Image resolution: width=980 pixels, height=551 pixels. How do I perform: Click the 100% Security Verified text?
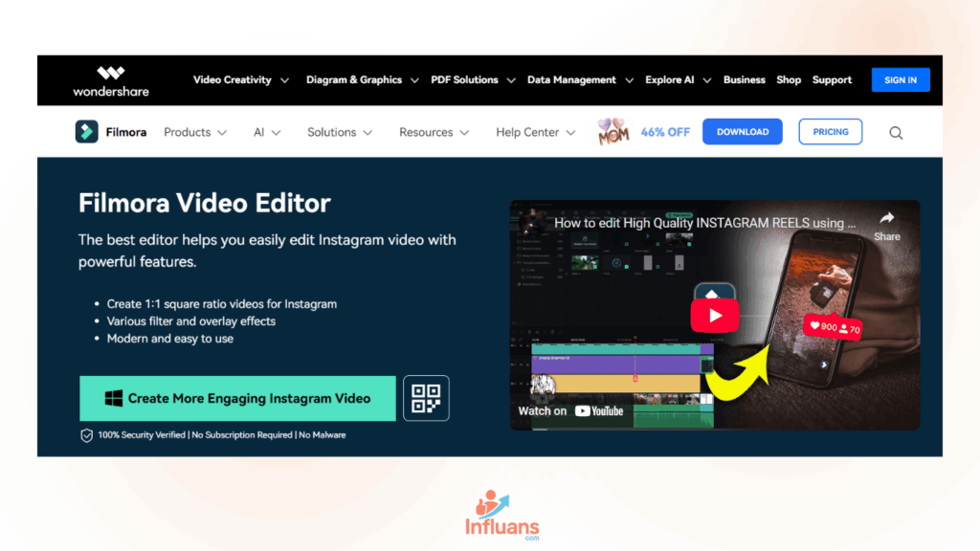pos(142,435)
